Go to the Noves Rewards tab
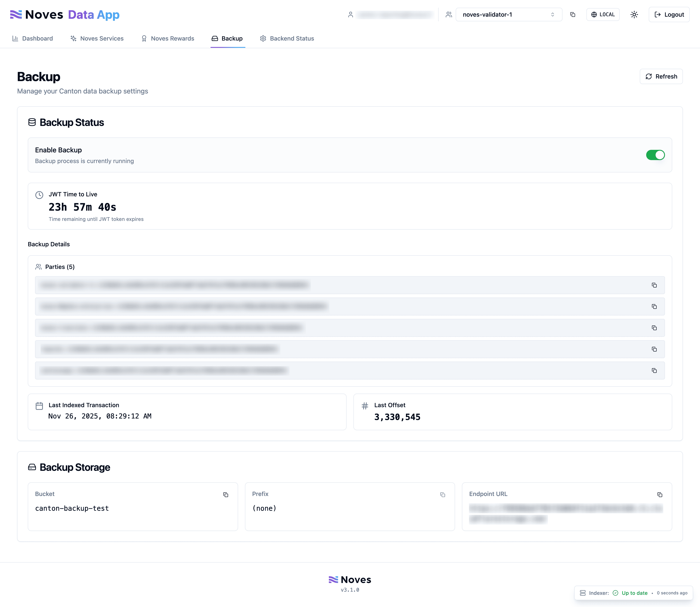This screenshot has width=700, height=607. click(x=168, y=39)
